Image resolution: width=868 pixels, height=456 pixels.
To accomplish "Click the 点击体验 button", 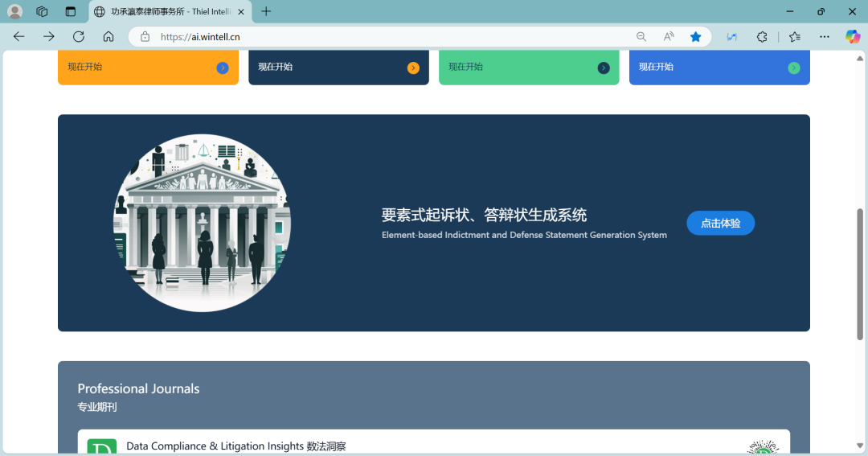I will [x=720, y=224].
